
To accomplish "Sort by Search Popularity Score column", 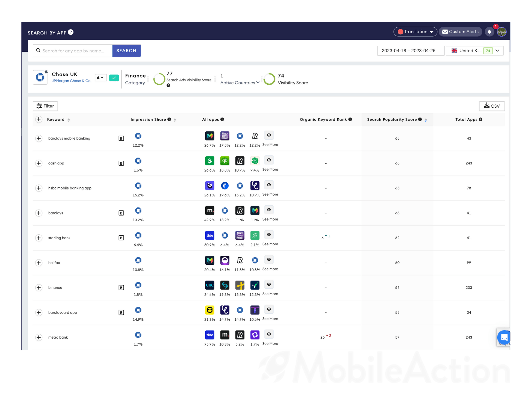I will click(x=426, y=120).
